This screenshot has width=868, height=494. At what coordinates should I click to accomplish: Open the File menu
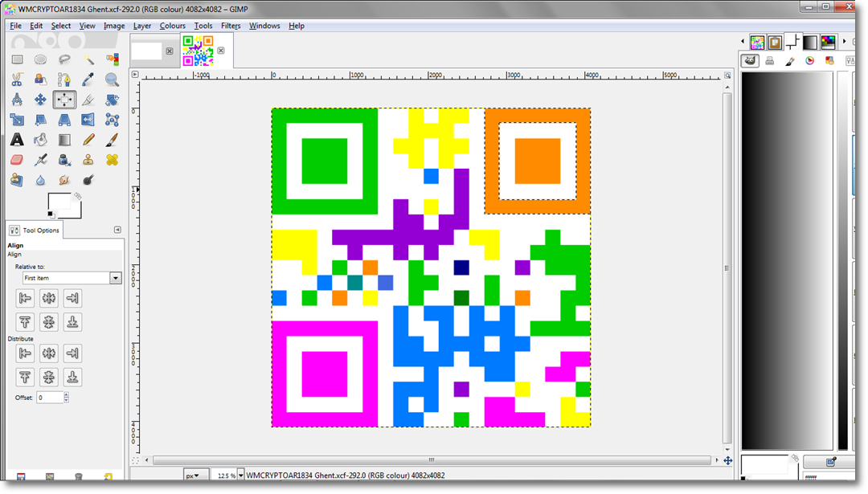pyautogui.click(x=15, y=26)
